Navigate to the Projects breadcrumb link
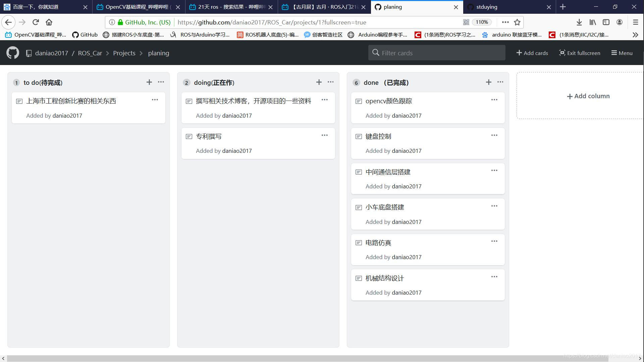 click(124, 53)
